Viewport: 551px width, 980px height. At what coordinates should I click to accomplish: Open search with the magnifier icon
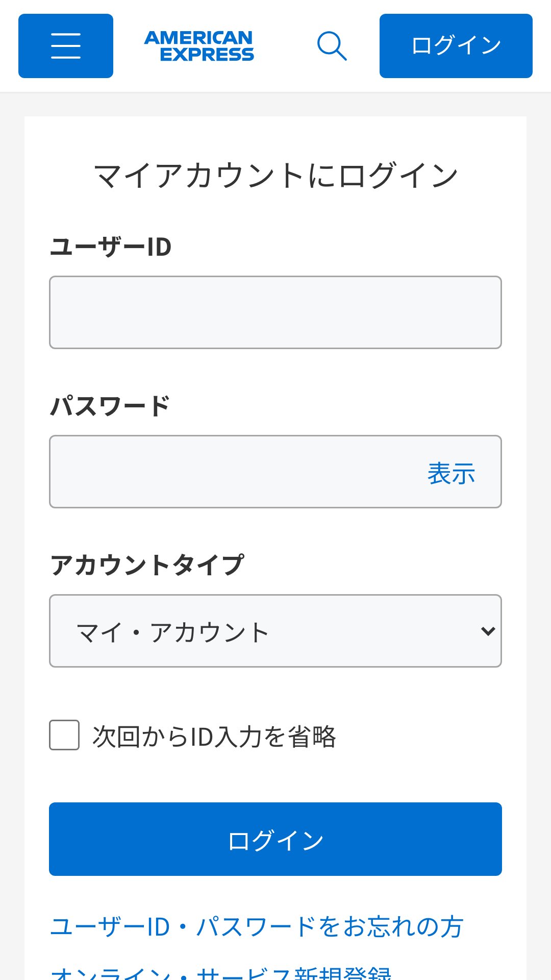(332, 46)
